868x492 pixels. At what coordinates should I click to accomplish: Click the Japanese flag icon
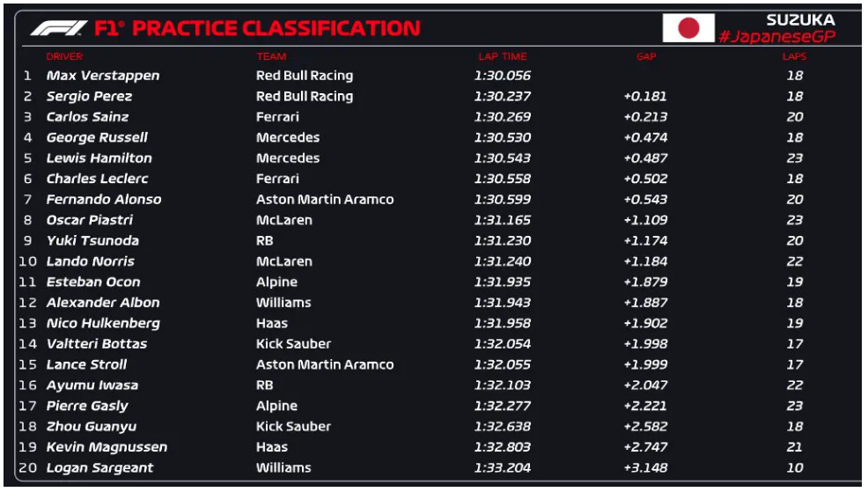click(688, 28)
